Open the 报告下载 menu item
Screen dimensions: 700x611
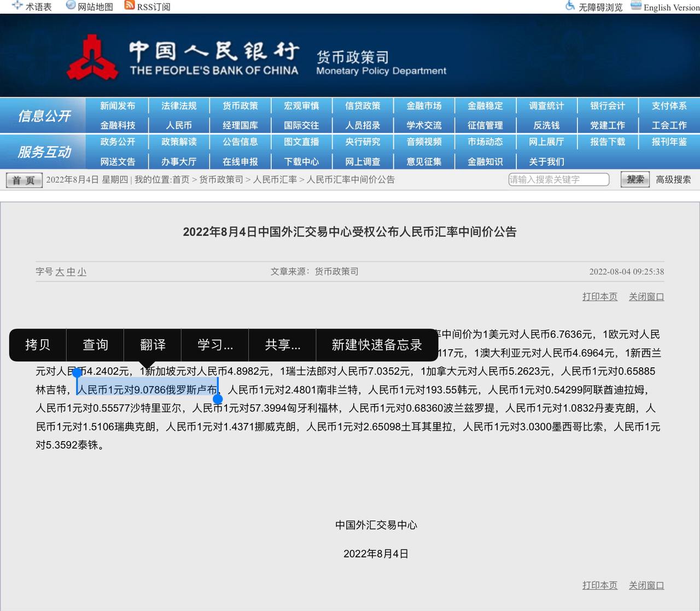click(608, 142)
